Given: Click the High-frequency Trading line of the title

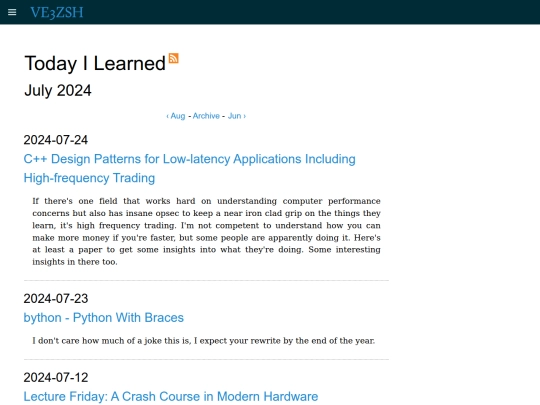Looking at the screenshot, I should 89,178.
